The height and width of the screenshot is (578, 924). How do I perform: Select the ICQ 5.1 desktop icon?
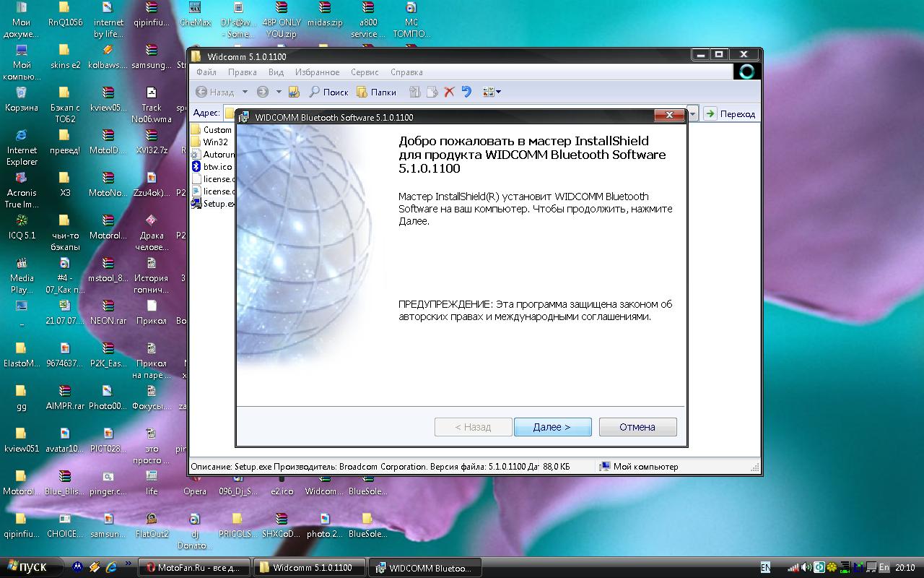coord(22,227)
